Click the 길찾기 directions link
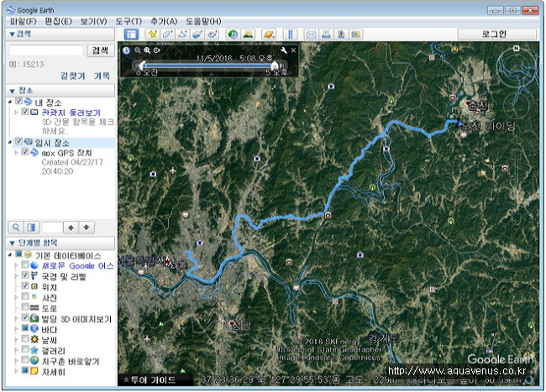The height and width of the screenshot is (392, 546). (x=73, y=76)
